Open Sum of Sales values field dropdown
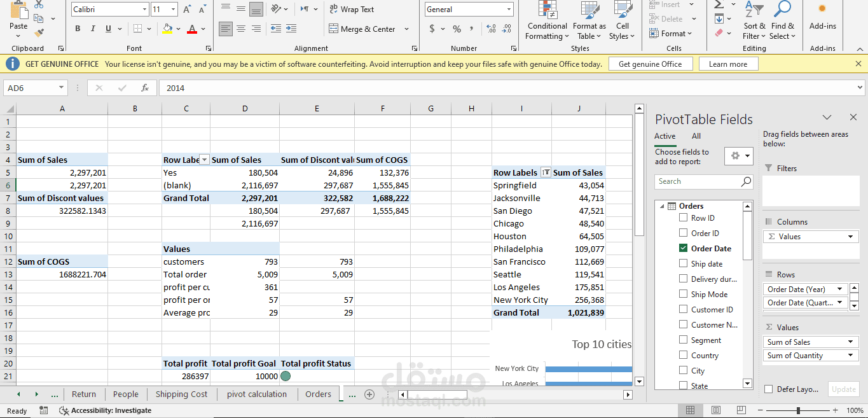Viewport: 868px width, 418px height. click(x=850, y=342)
